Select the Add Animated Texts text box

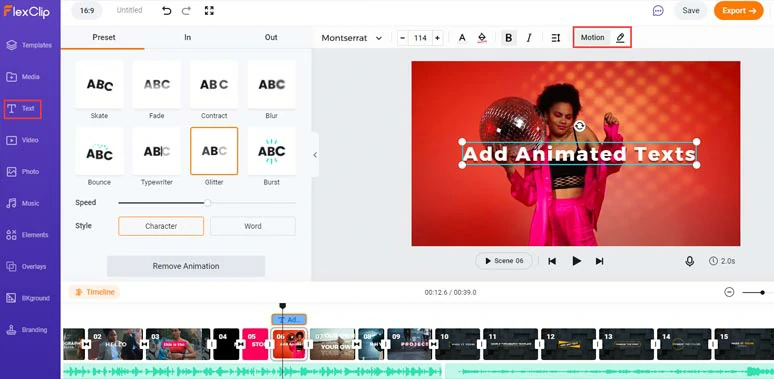pos(580,154)
